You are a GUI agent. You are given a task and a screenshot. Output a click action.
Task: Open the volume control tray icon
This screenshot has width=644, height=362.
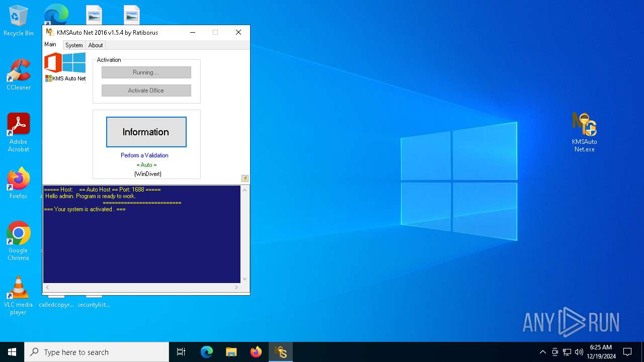pyautogui.click(x=579, y=352)
